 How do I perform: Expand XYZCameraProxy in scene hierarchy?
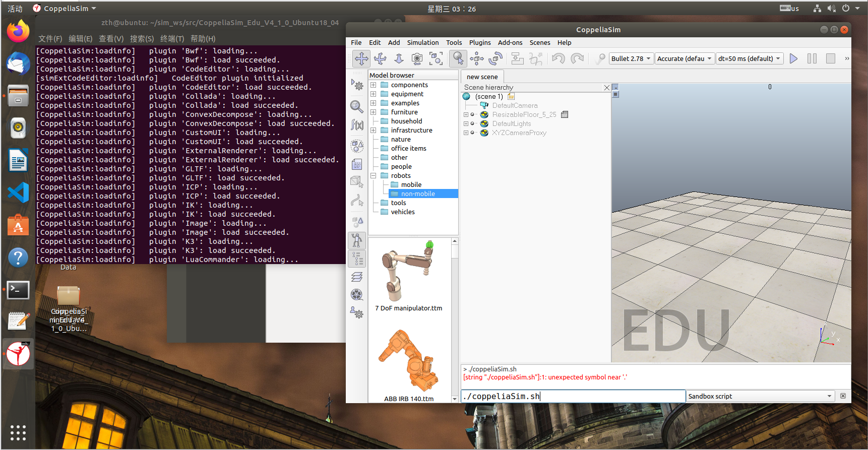466,133
